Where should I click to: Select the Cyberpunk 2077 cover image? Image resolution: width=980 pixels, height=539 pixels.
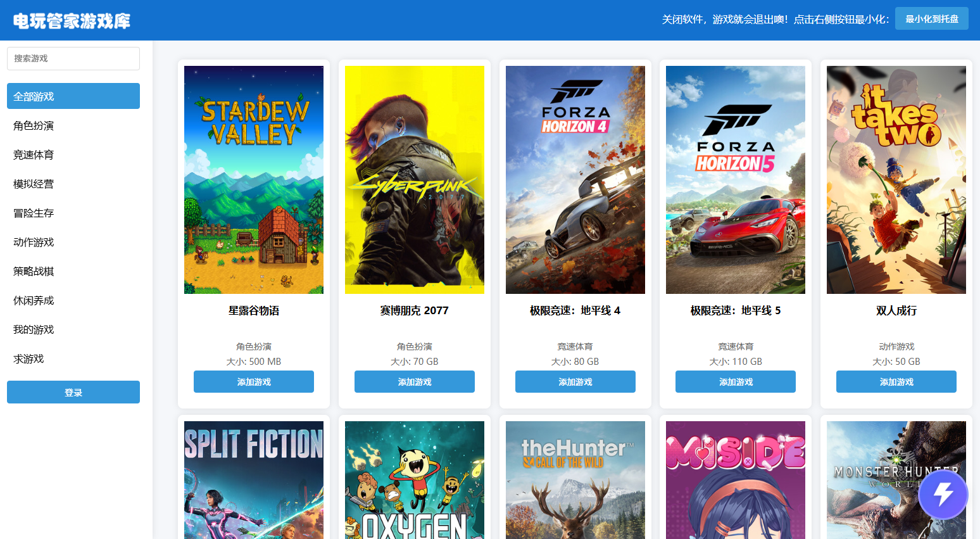coord(415,180)
